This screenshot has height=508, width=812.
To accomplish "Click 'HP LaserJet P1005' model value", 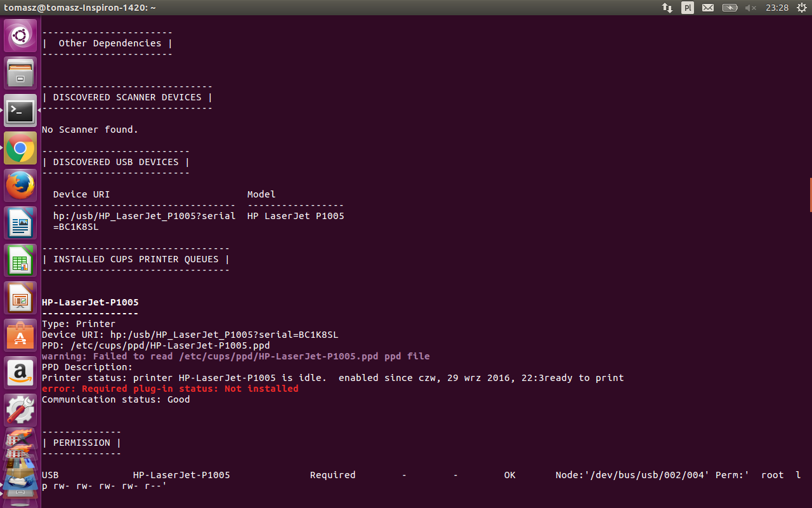I will (x=296, y=216).
